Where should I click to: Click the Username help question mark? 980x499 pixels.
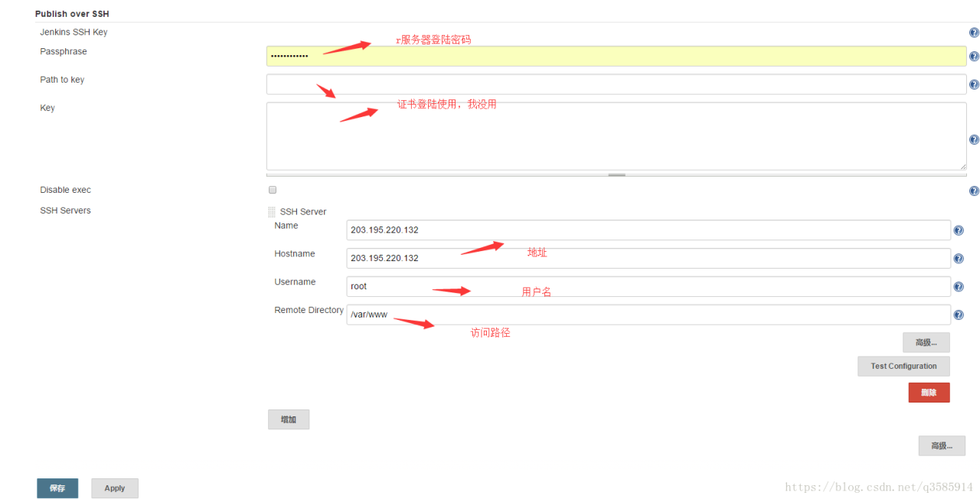[959, 286]
